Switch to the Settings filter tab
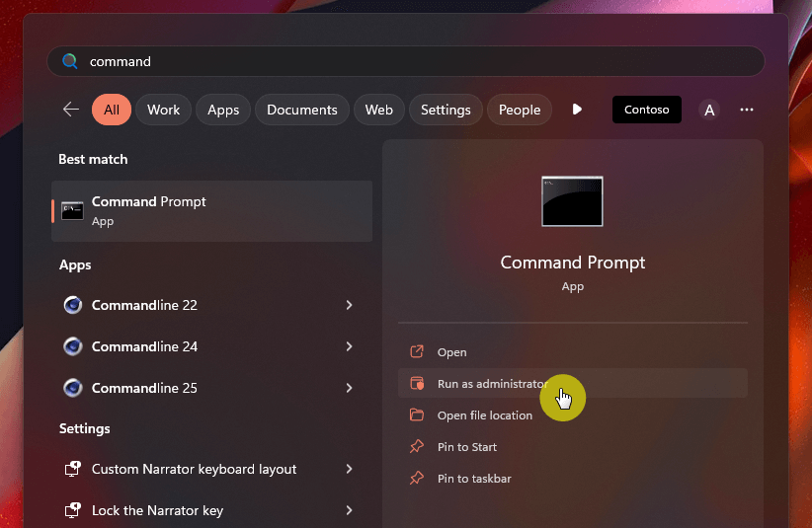The image size is (812, 528). click(x=446, y=110)
